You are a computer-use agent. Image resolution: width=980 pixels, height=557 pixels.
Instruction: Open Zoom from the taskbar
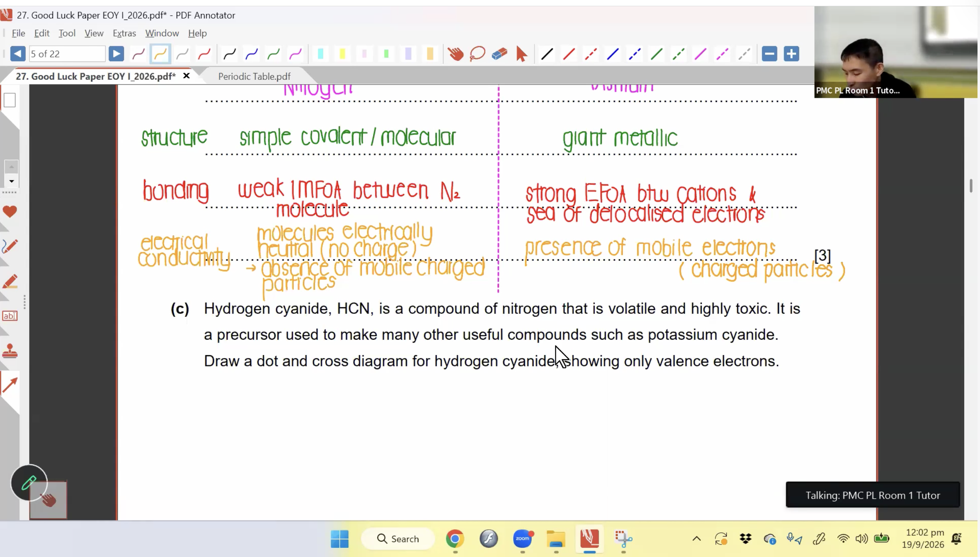click(x=522, y=539)
